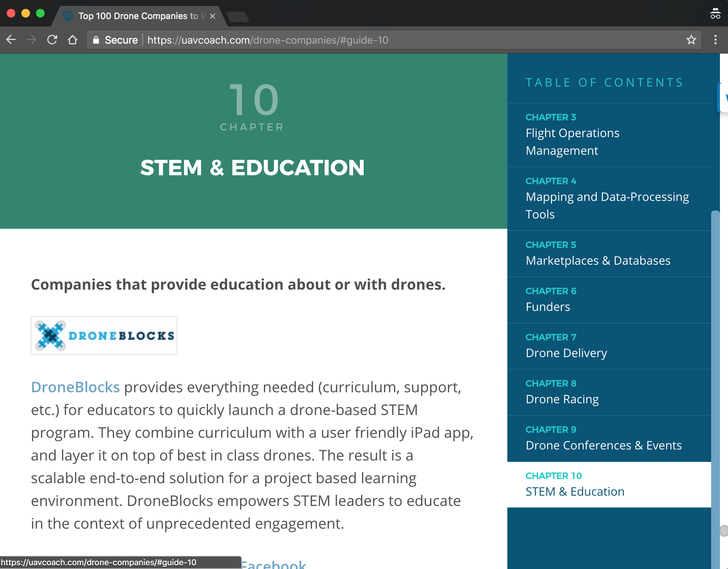Viewport: 728px width, 569px height.
Task: Go to the browser home page
Action: tap(73, 40)
